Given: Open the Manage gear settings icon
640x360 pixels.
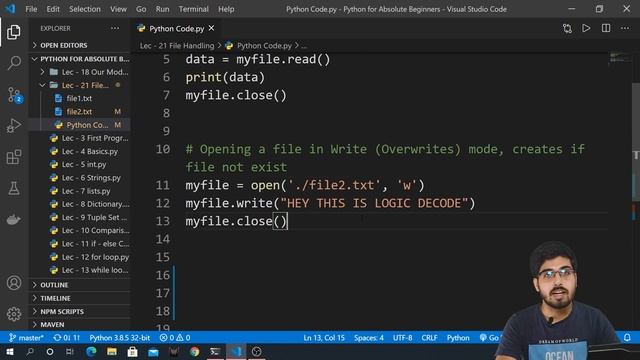Looking at the screenshot, I should click(x=14, y=313).
